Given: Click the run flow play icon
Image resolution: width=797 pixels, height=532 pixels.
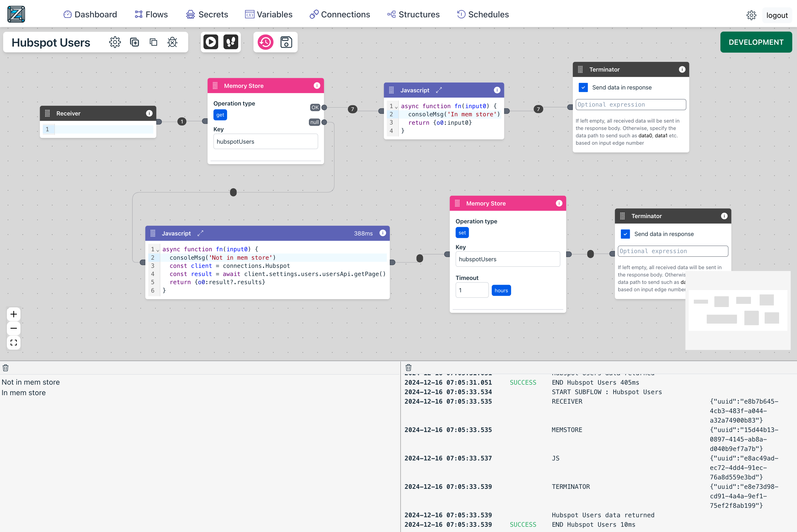Looking at the screenshot, I should coord(211,42).
